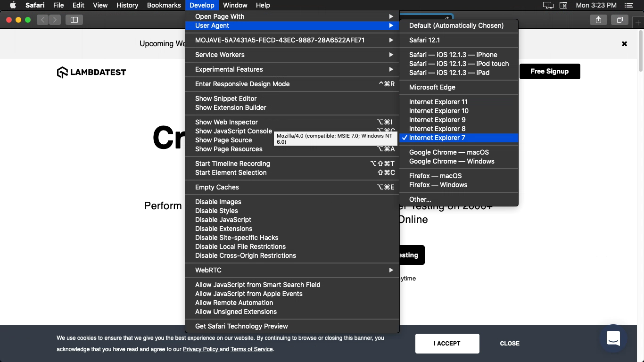
Task: Click the Safari sidebar toggle icon
Action: [74, 20]
